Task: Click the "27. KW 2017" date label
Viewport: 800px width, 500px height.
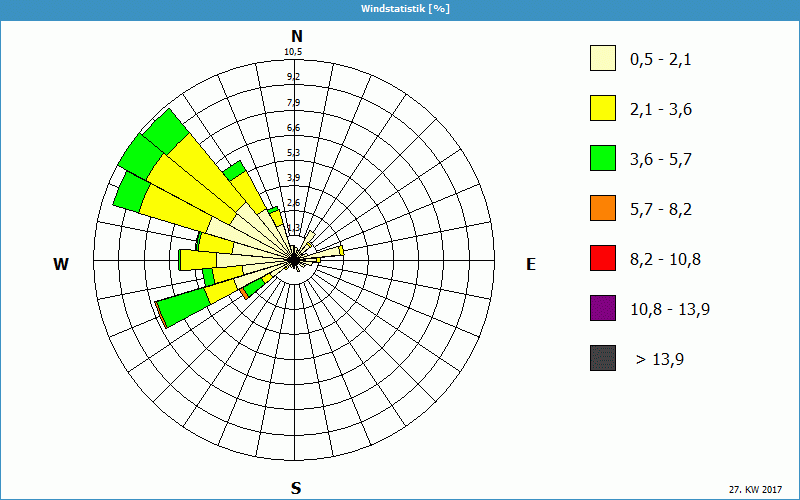Action: (x=755, y=490)
